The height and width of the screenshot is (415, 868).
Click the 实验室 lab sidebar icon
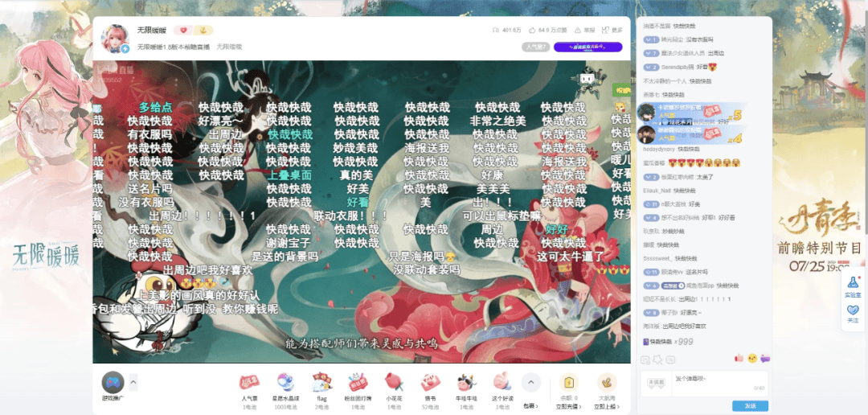(853, 287)
